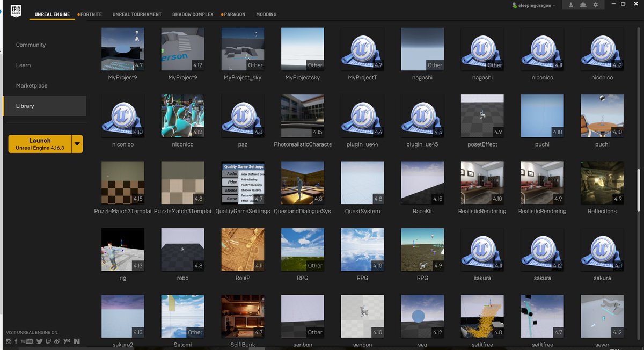Open the RaceKit project thumbnail
The height and width of the screenshot is (350, 644).
(x=422, y=183)
